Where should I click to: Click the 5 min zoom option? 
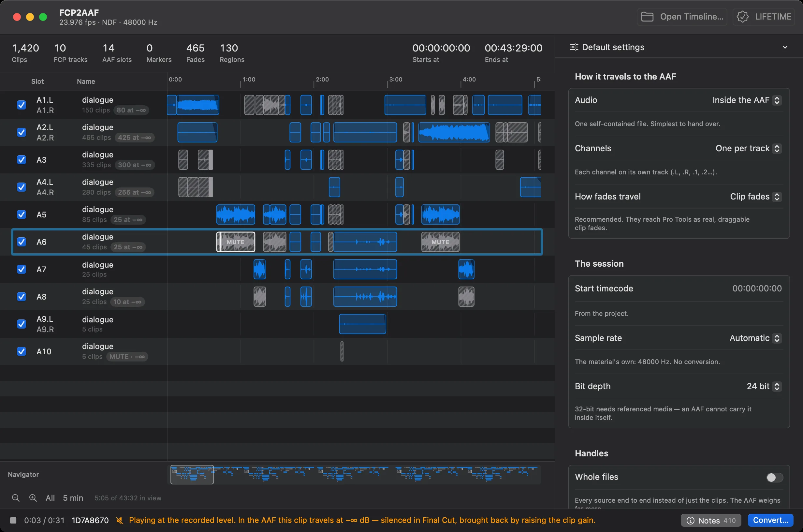73,498
